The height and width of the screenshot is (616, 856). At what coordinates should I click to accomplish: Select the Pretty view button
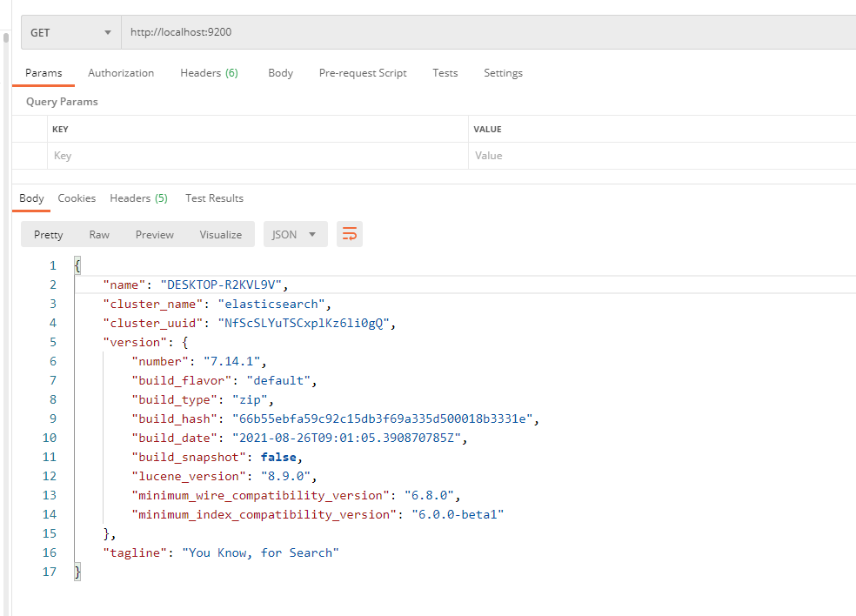(x=49, y=234)
